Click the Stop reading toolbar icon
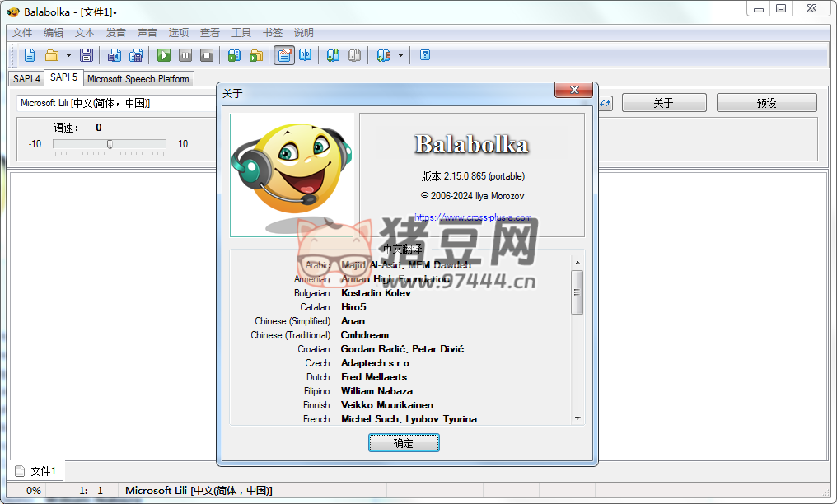The width and height of the screenshot is (837, 504). tap(207, 55)
